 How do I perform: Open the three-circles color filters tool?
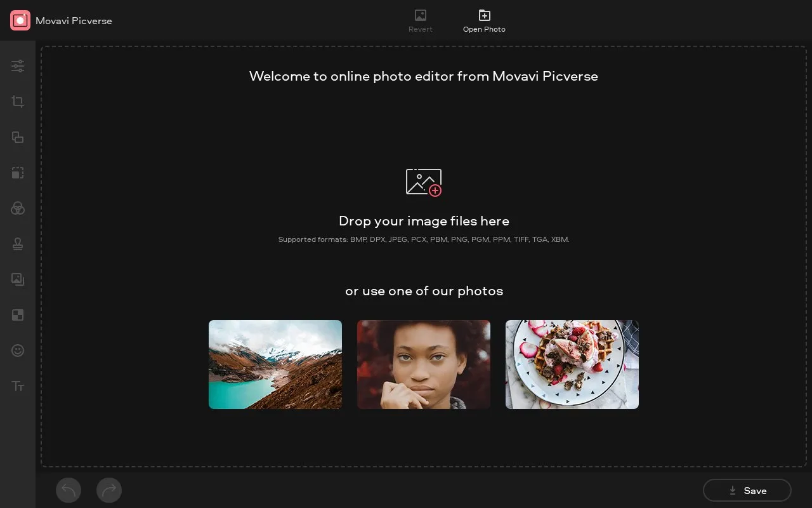[x=18, y=208]
